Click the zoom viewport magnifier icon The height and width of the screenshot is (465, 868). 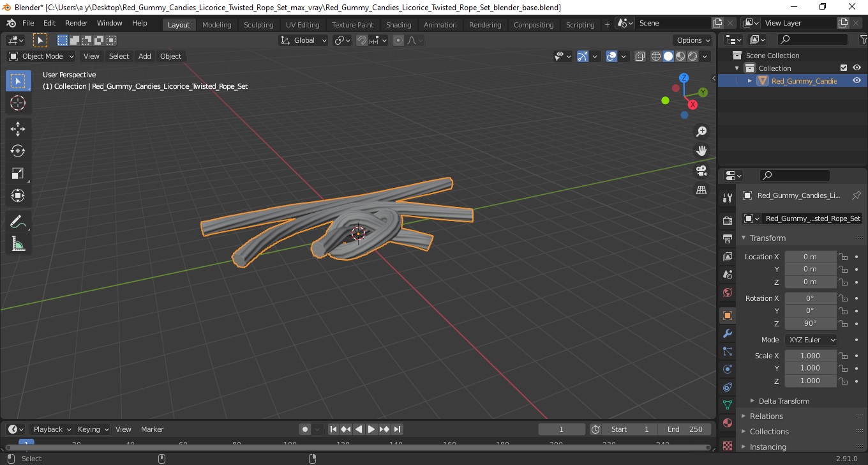pos(701,132)
